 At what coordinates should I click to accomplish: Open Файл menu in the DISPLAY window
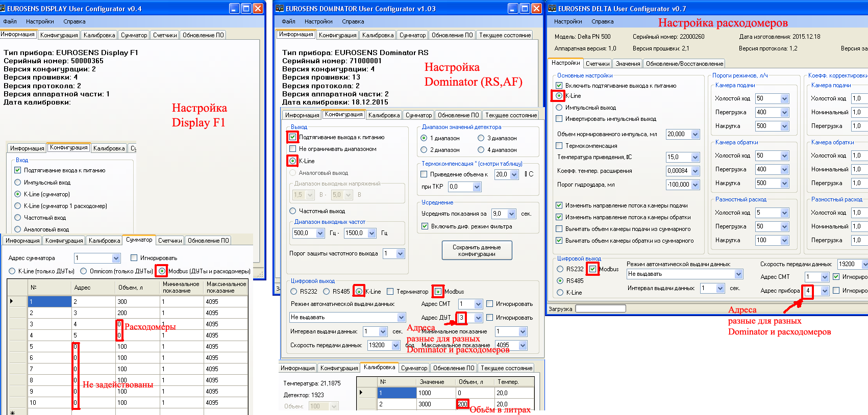[x=10, y=21]
